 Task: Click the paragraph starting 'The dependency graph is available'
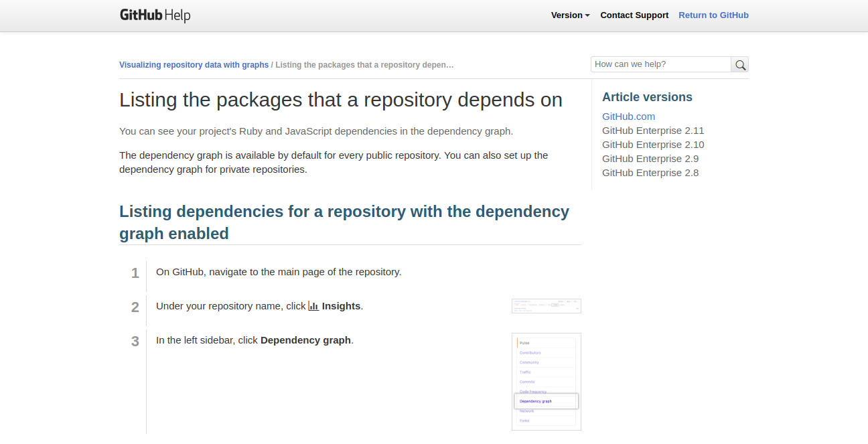(x=334, y=162)
